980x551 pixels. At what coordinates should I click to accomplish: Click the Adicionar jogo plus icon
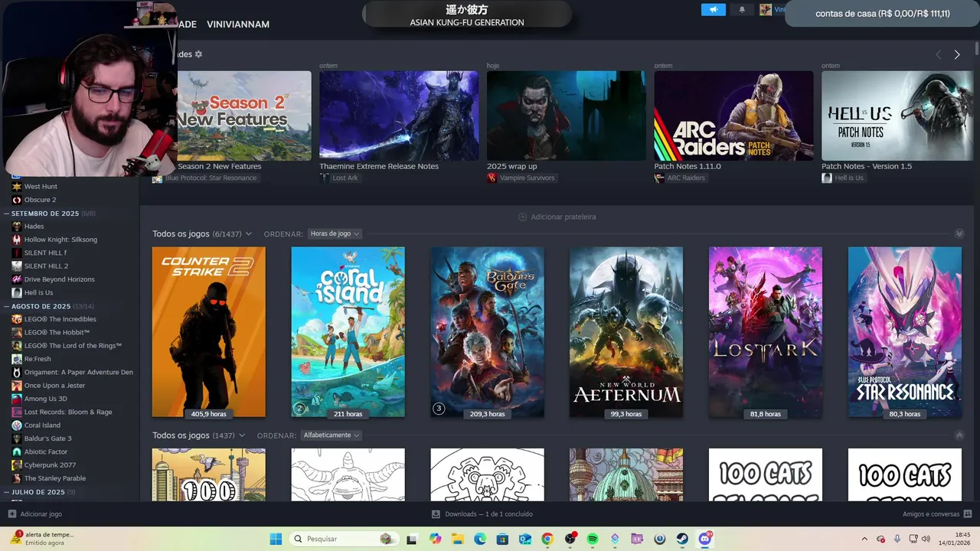pos(11,514)
